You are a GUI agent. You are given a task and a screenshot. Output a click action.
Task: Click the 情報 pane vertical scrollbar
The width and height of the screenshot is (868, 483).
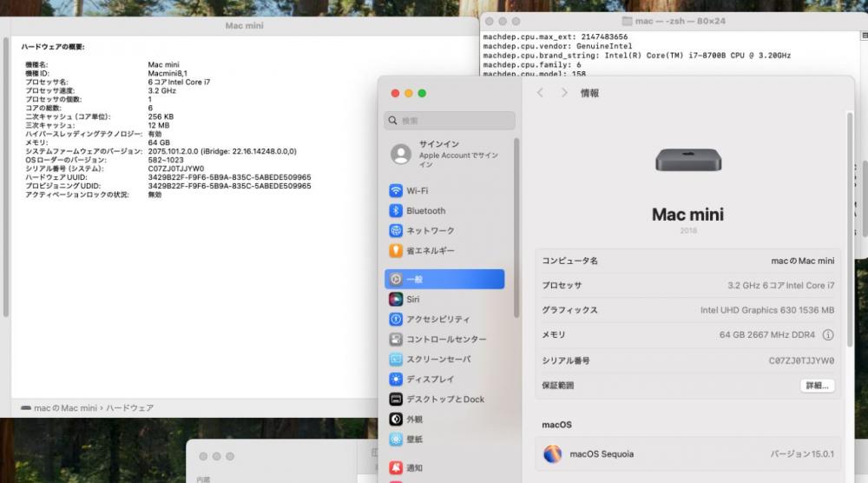(x=850, y=230)
